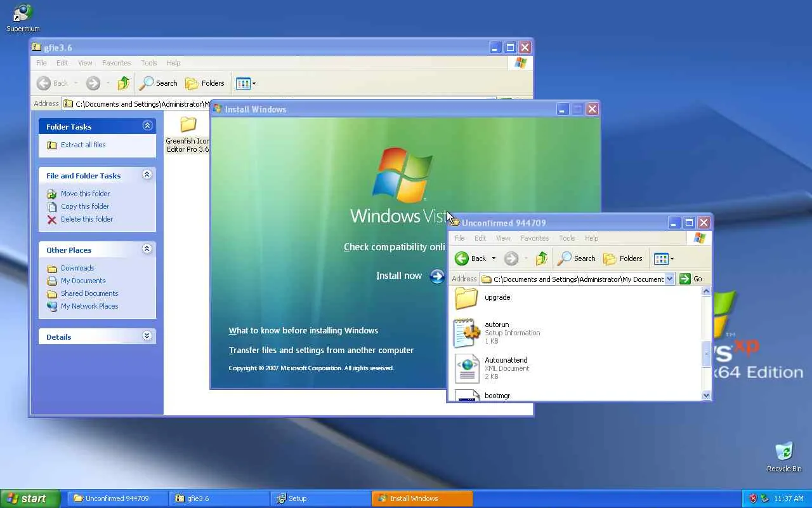Click Forward arrow in Unconfirmed 944709 toolbar
This screenshot has height=508, width=812.
[511, 258]
